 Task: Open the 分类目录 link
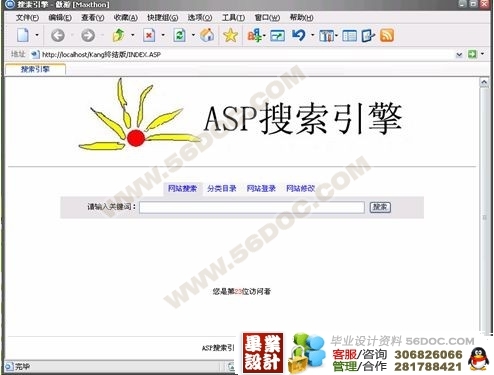222,189
